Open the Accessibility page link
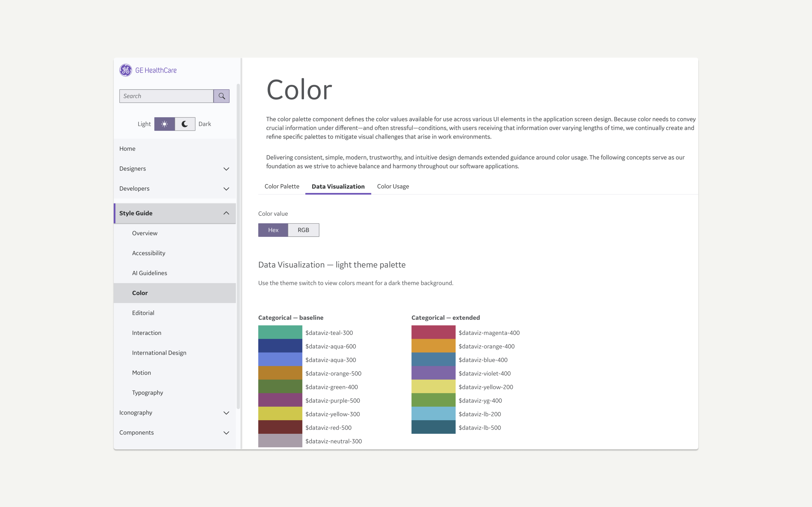Viewport: 812px width, 507px height. [x=148, y=253]
